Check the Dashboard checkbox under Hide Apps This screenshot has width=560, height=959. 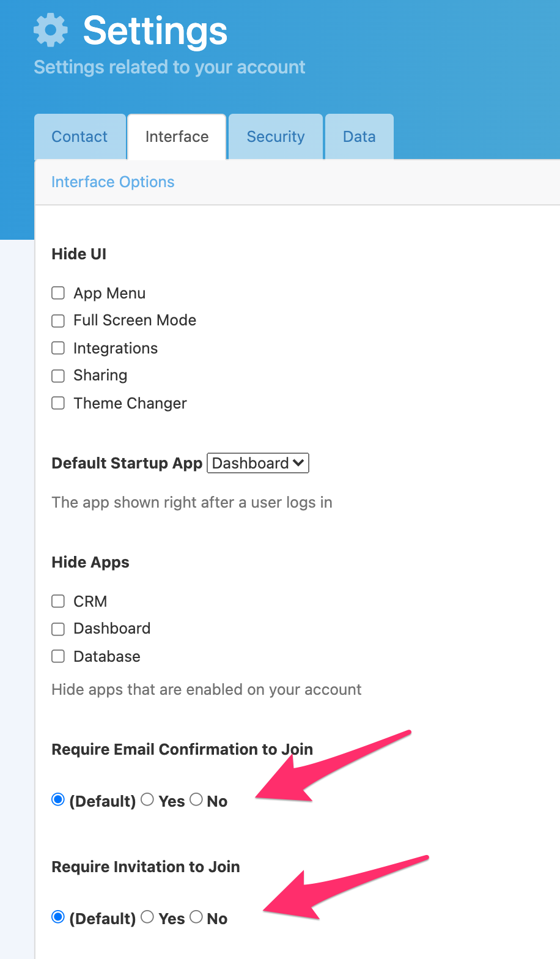pos(58,629)
